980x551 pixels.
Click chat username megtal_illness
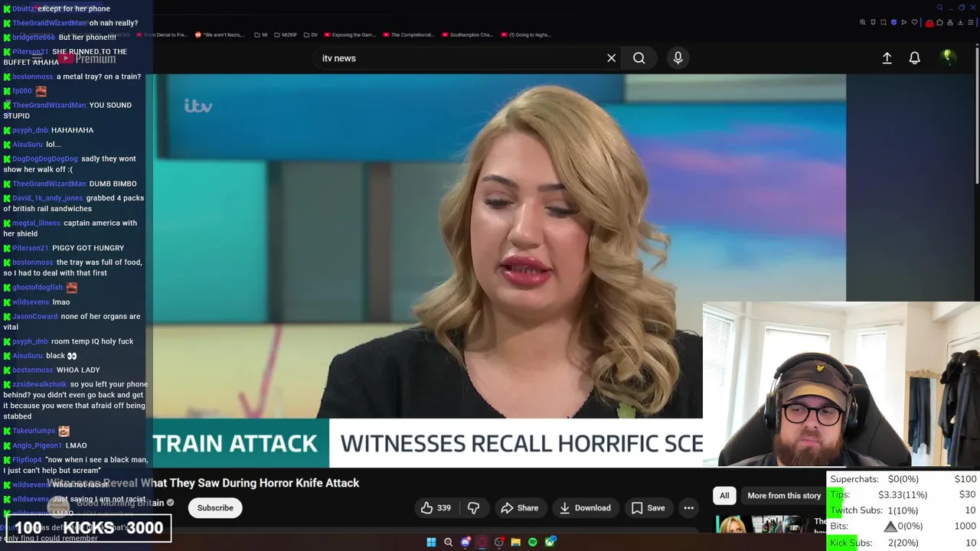tap(36, 223)
